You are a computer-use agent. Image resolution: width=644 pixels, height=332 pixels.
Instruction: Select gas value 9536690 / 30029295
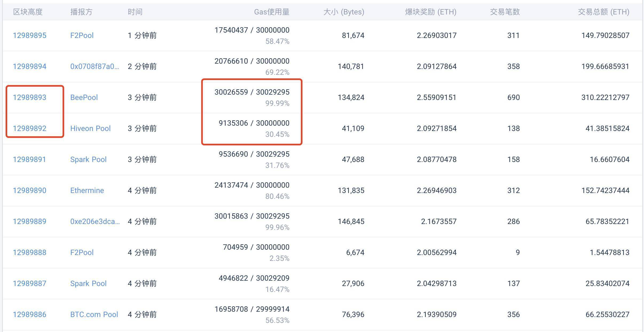[x=254, y=154]
